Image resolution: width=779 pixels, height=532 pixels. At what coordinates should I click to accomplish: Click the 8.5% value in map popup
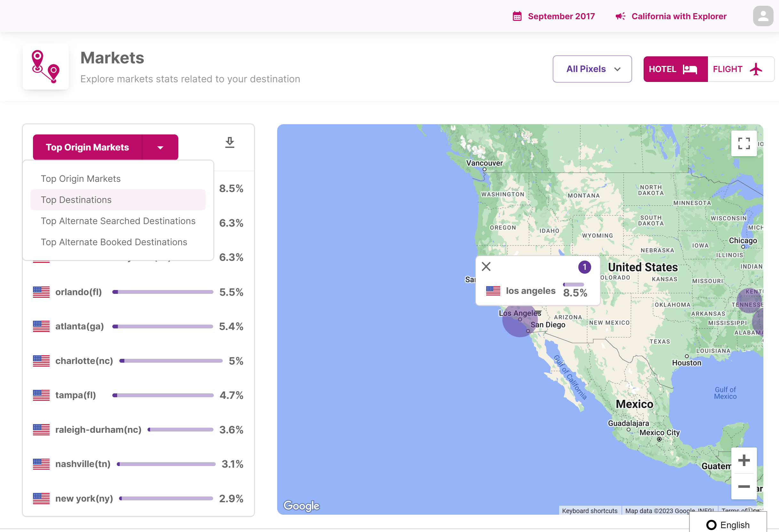tap(575, 293)
